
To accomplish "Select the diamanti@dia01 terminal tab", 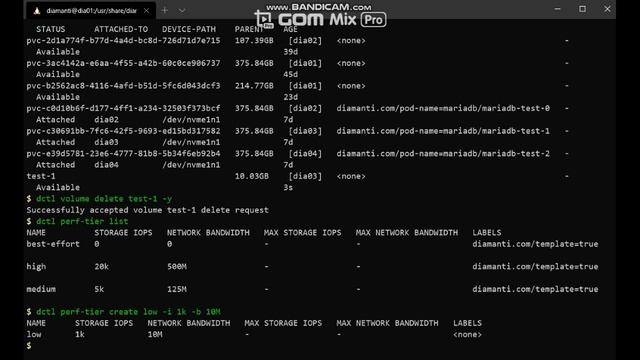I will click(x=91, y=11).
